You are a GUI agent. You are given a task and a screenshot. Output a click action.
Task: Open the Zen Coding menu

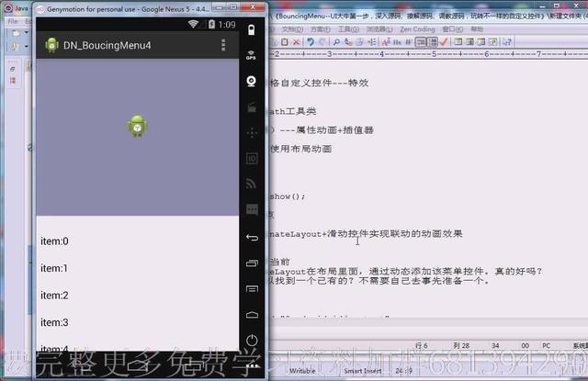pyautogui.click(x=417, y=29)
